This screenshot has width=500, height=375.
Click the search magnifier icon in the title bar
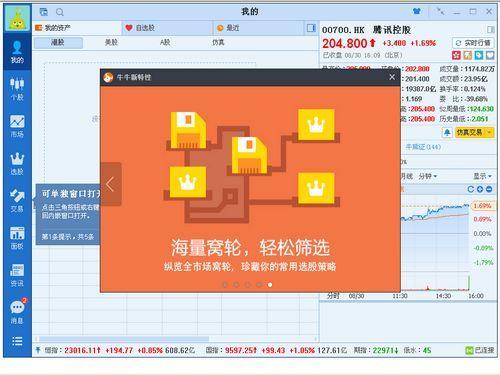tap(60, 12)
